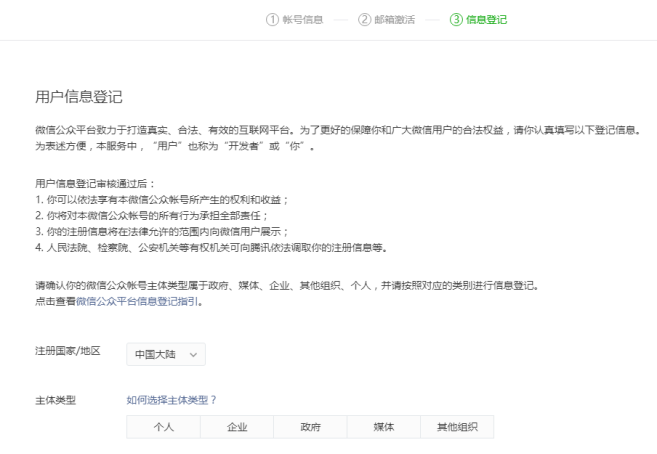
Task: Click the step 2 circled number icon
Action: pos(365,20)
